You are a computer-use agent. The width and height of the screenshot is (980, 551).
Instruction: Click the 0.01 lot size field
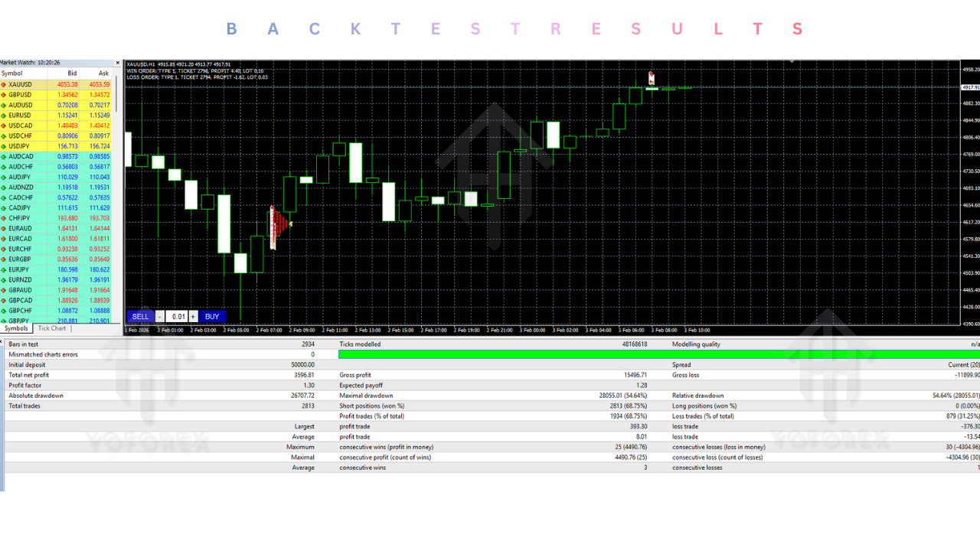point(177,317)
